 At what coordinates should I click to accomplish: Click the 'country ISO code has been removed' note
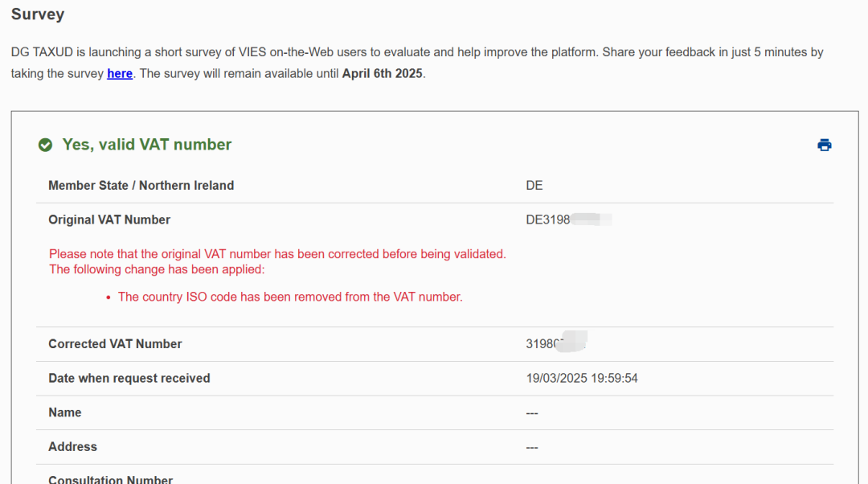[x=290, y=297]
